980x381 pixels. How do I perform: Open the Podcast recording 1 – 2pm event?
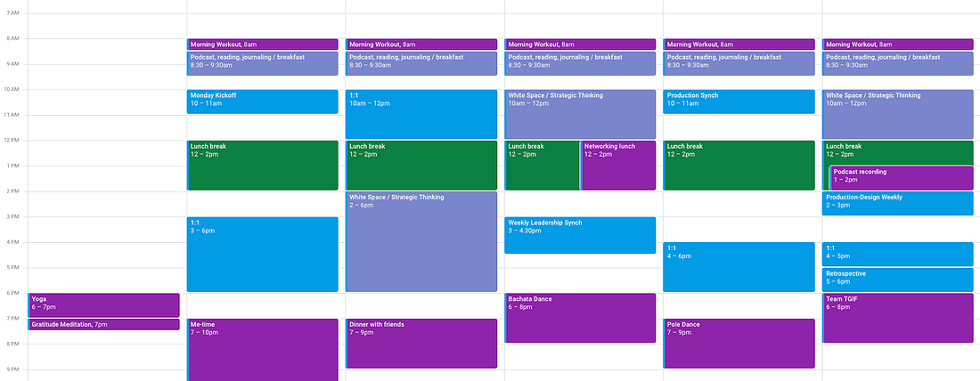pos(902,178)
